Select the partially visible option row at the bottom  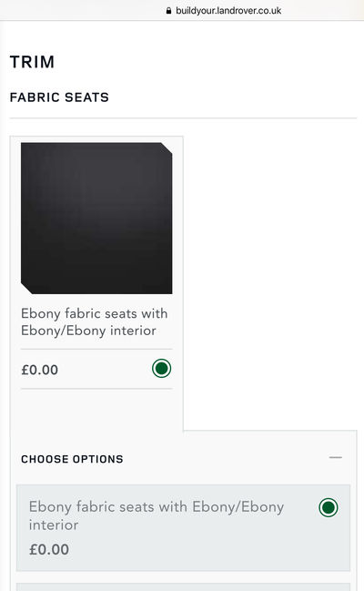[x=183, y=586]
